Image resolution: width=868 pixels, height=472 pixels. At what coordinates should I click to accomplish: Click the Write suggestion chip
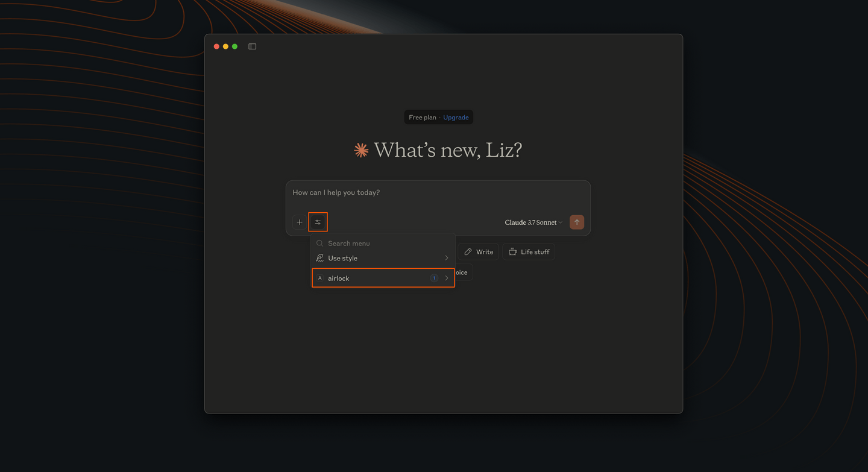pyautogui.click(x=478, y=251)
